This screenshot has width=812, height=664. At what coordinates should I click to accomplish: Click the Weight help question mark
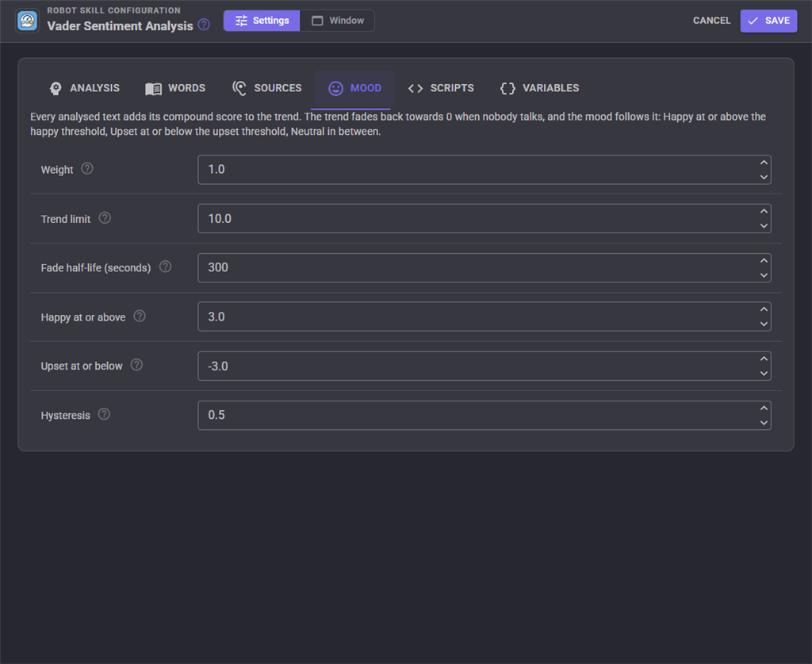click(x=87, y=169)
